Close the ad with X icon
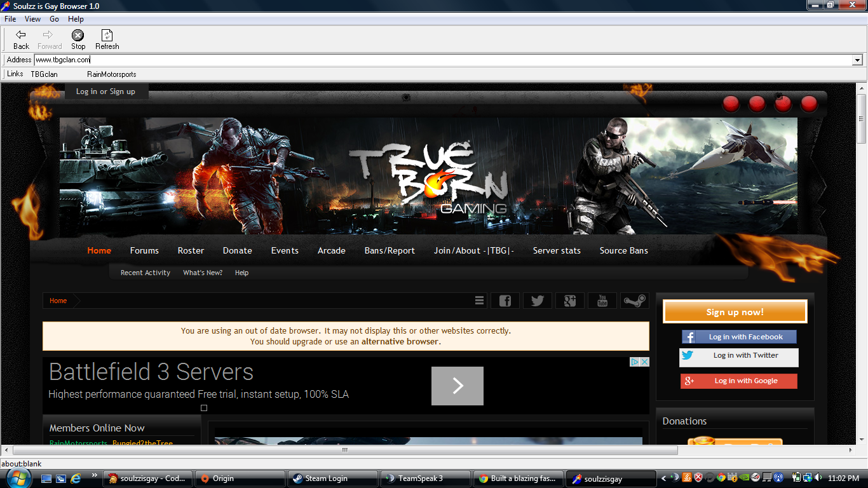Image resolution: width=868 pixels, height=488 pixels. point(644,362)
